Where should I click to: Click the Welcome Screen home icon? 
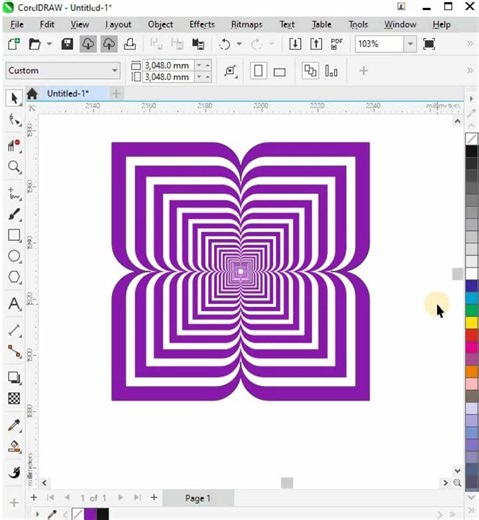click(32, 94)
